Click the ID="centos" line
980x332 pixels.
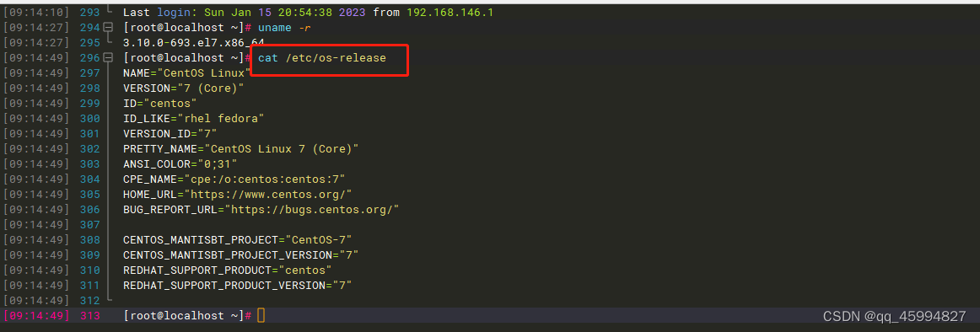tap(160, 103)
